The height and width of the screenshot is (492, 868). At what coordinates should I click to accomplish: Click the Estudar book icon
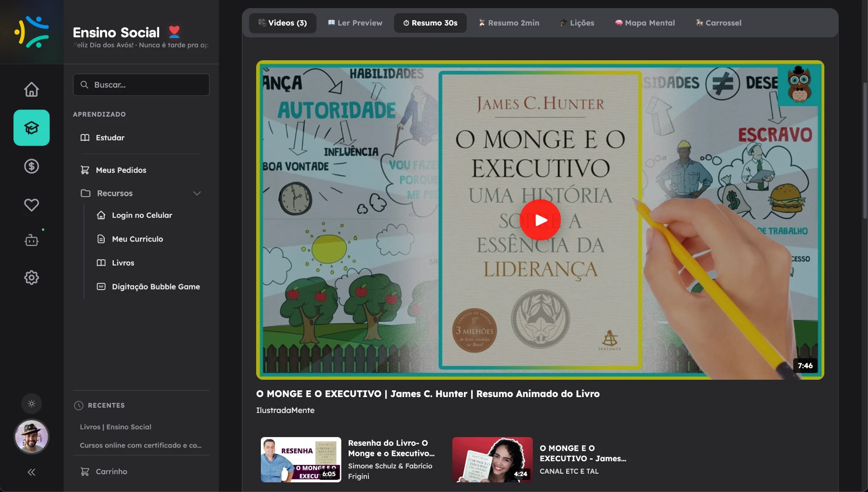85,138
